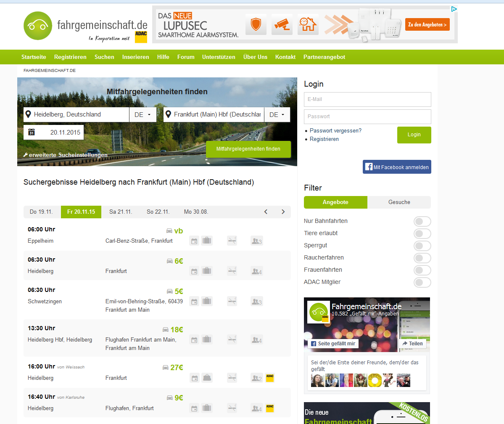Click the seats icon in the 13:30 Uhr row

coord(257,340)
